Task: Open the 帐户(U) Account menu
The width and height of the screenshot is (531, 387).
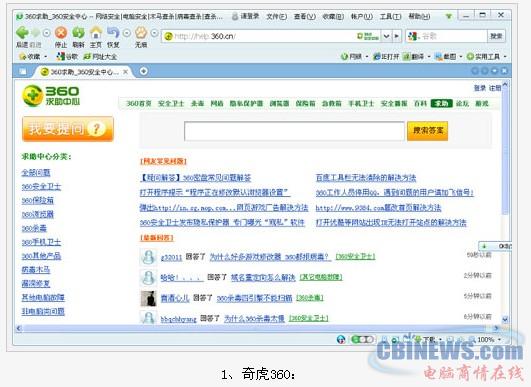Action: coord(362,16)
